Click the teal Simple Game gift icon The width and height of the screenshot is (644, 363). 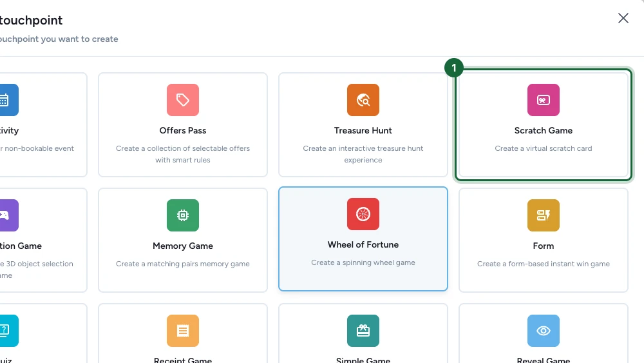pos(363,331)
